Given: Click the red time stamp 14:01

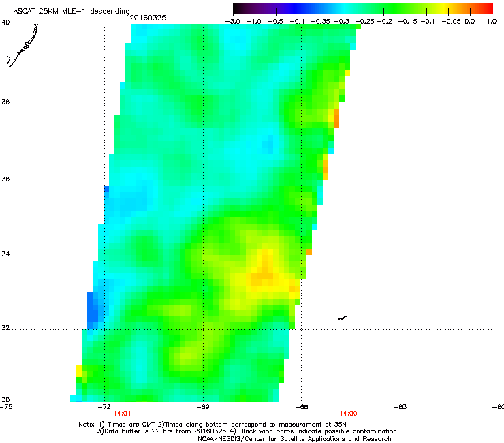Looking at the screenshot, I should point(122,414).
